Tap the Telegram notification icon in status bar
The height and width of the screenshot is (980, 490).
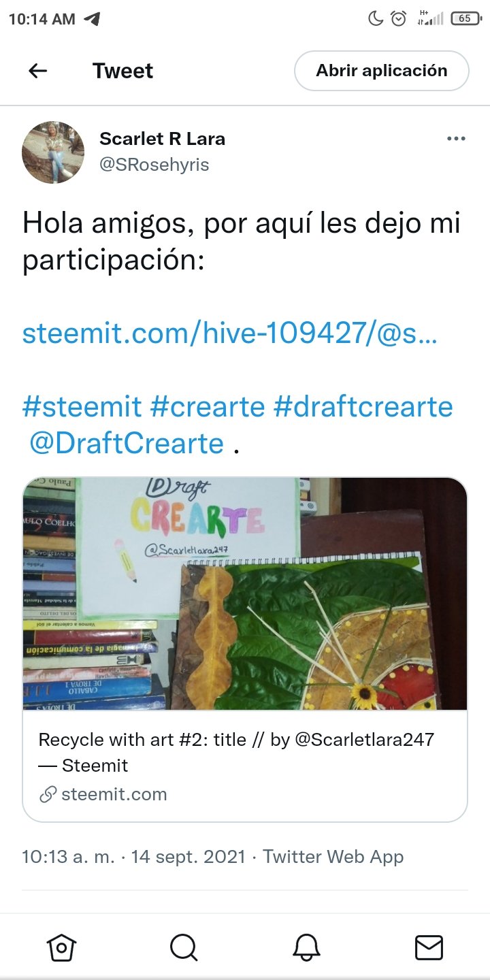click(92, 19)
